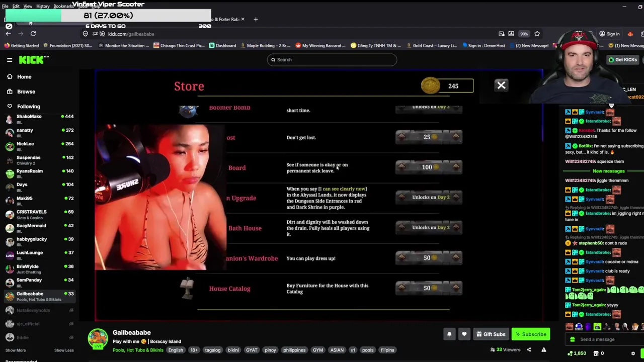
Task: Click the notification bell for Gailbeababe
Action: pos(449,334)
